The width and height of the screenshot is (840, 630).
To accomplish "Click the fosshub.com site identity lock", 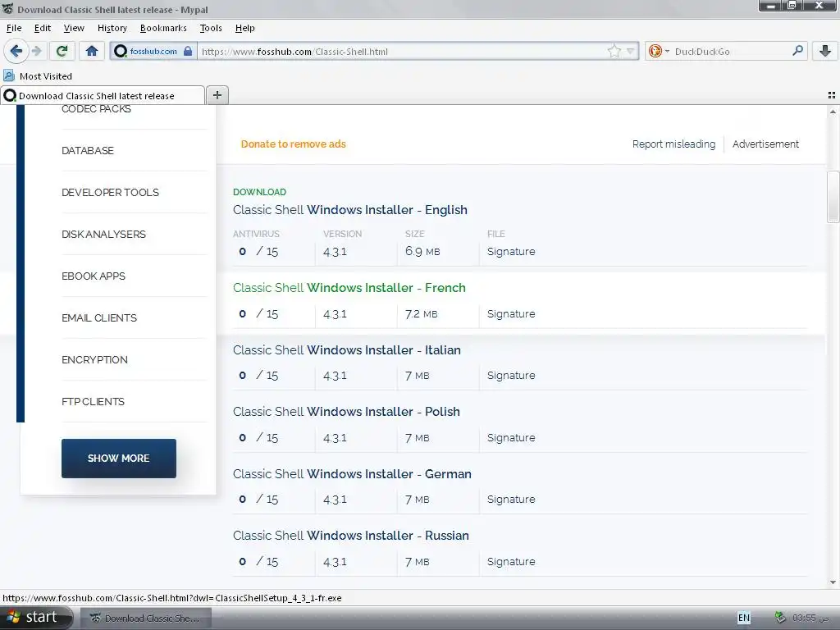I will coord(153,51).
